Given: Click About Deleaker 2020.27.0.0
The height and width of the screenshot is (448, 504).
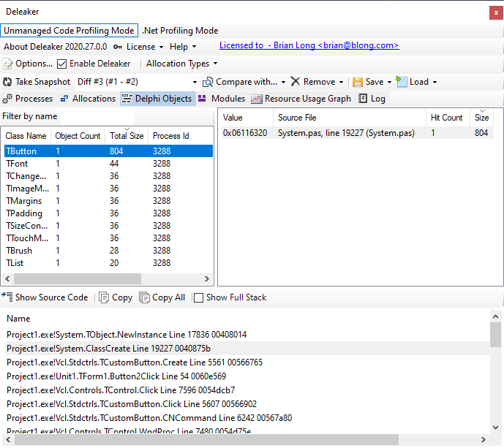Looking at the screenshot, I should coord(56,47).
